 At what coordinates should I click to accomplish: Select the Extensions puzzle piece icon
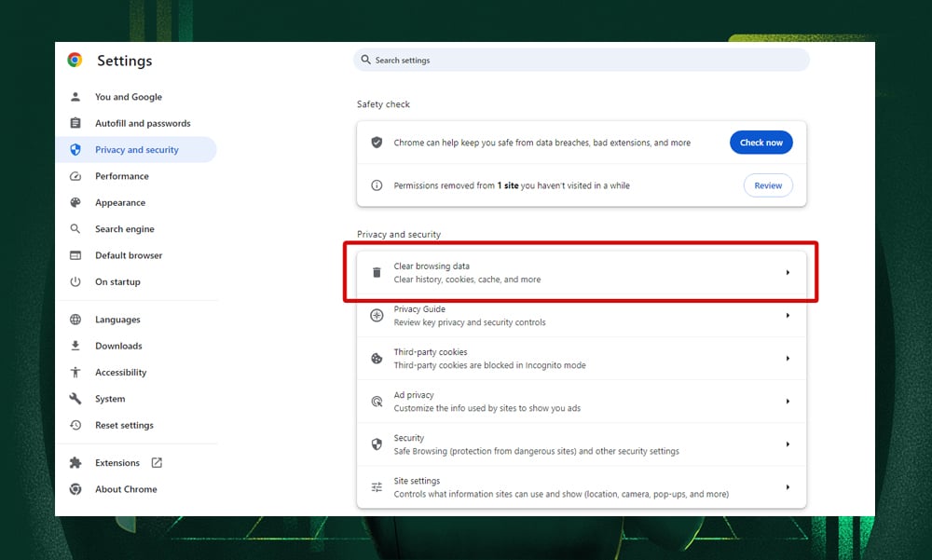74,462
